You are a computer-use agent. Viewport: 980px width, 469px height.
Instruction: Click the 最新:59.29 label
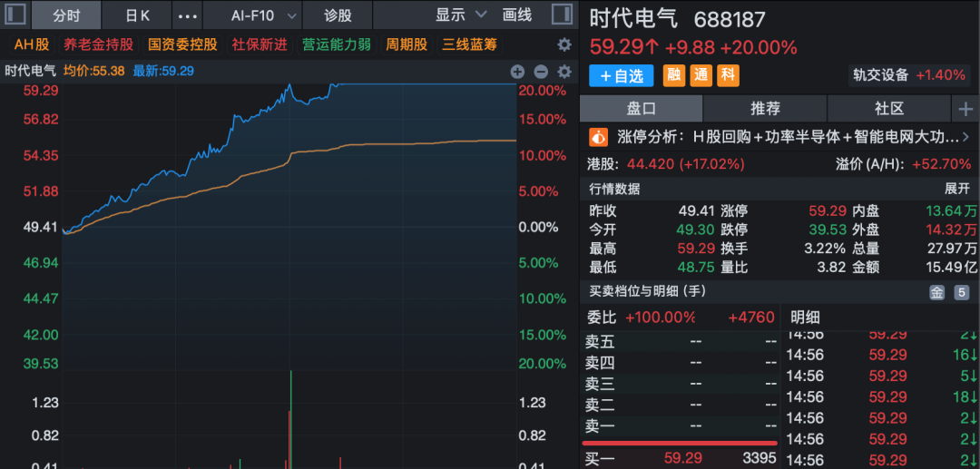(x=163, y=71)
